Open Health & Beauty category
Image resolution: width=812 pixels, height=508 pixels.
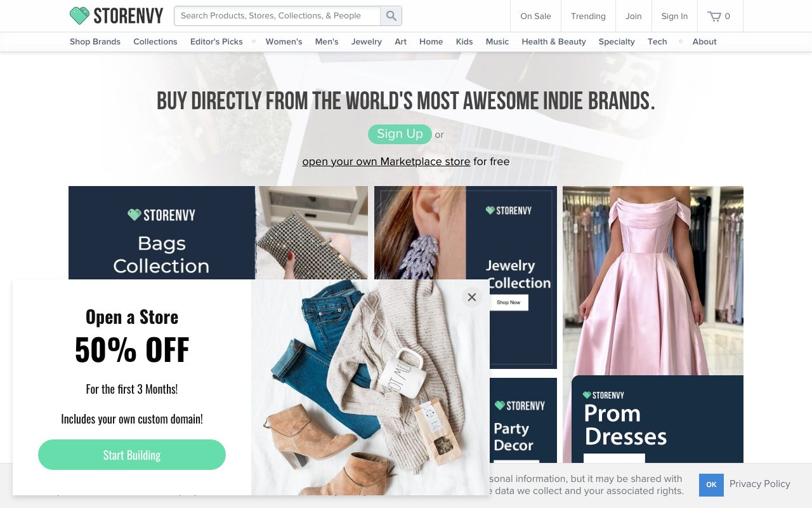554,41
